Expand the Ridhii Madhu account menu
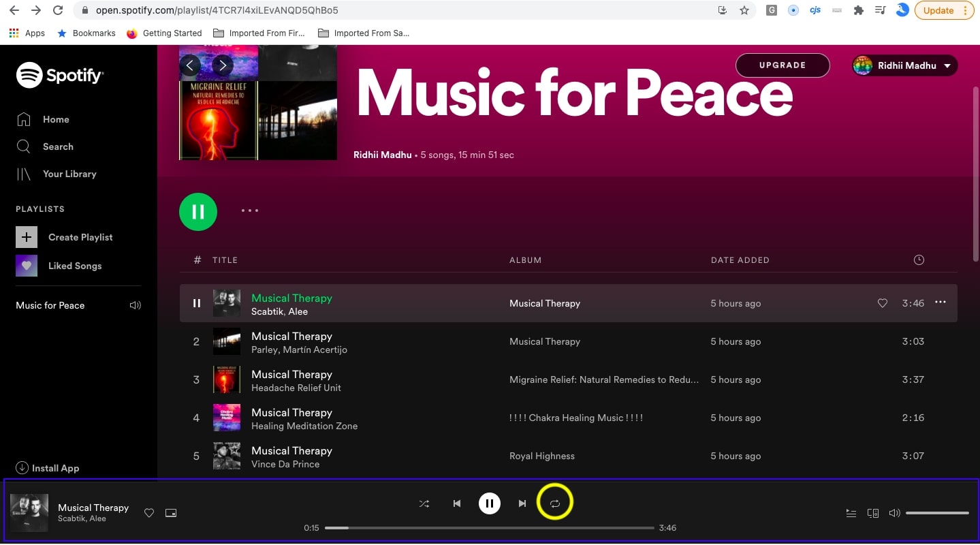980x545 pixels. pos(905,65)
